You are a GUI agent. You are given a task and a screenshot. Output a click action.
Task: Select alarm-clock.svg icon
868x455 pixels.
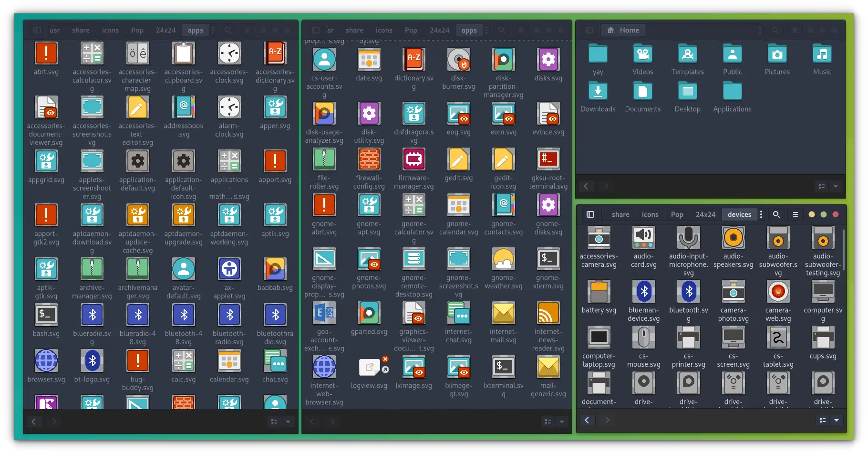pyautogui.click(x=229, y=107)
